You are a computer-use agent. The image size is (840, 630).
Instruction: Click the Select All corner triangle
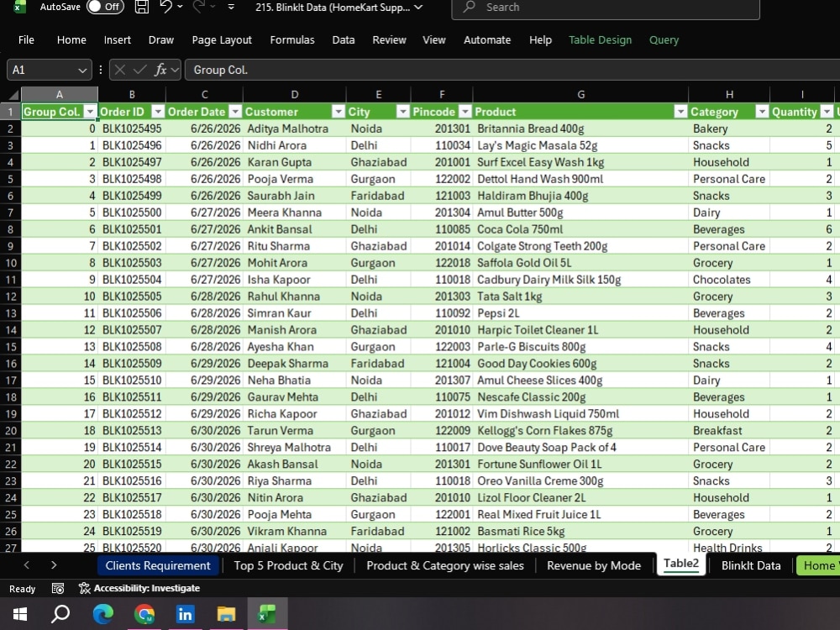13,95
